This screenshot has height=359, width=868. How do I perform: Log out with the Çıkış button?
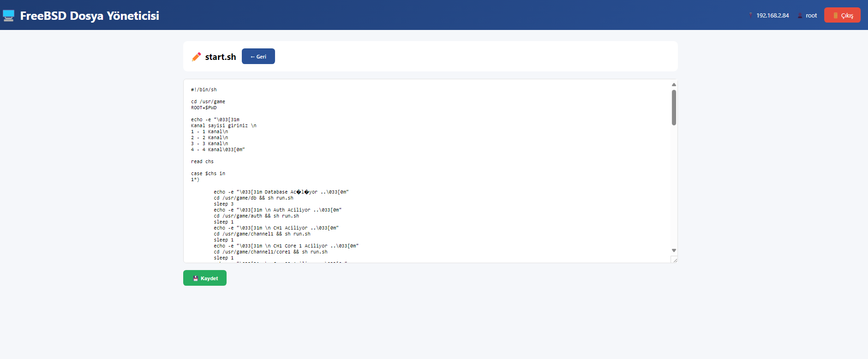(x=842, y=15)
